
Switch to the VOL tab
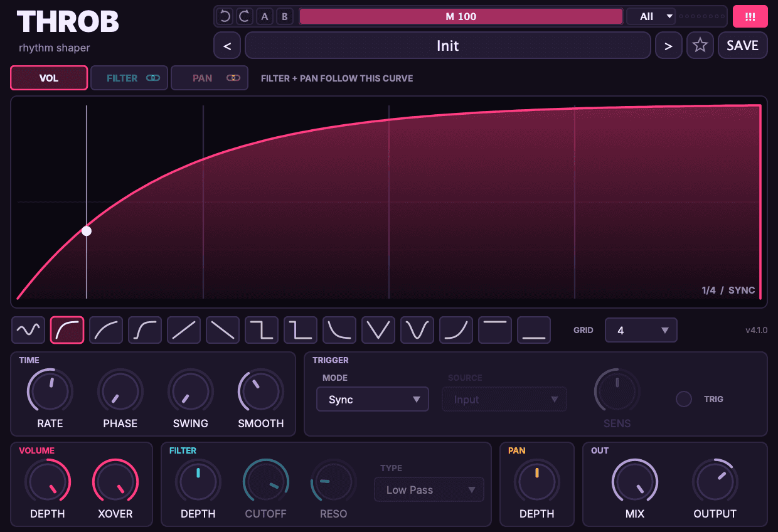[49, 78]
